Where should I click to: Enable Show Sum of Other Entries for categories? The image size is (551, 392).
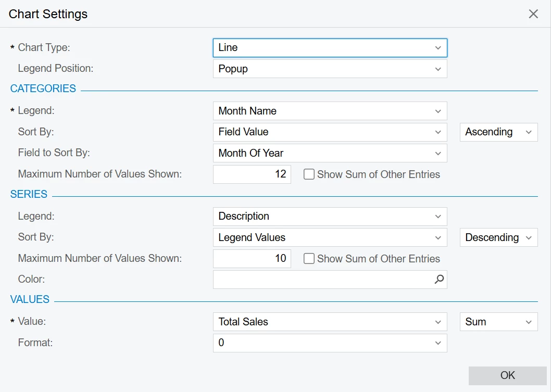309,174
